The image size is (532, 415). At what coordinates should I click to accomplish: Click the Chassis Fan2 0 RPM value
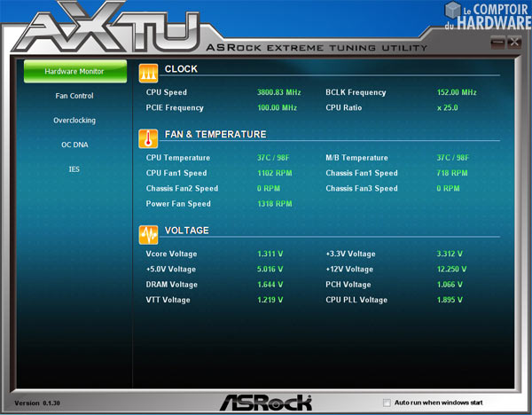tap(269, 188)
